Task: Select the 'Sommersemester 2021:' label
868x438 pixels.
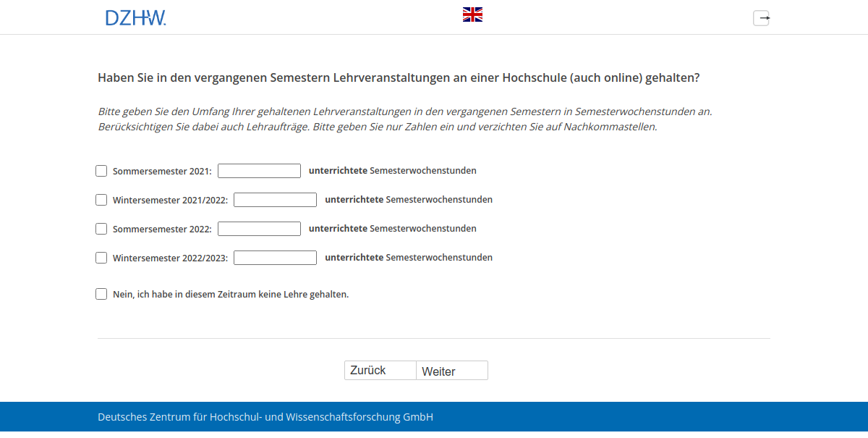Action: coord(161,171)
